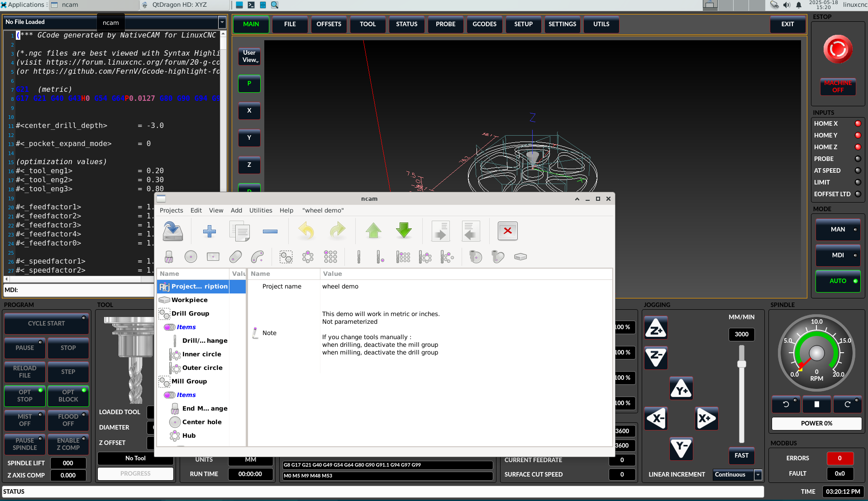This screenshot has width=868, height=501.
Task: Click the RELOAD FILE button
Action: tap(25, 372)
